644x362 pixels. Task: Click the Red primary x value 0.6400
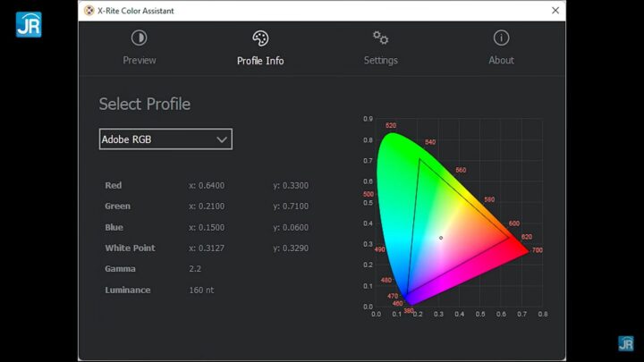coord(207,186)
